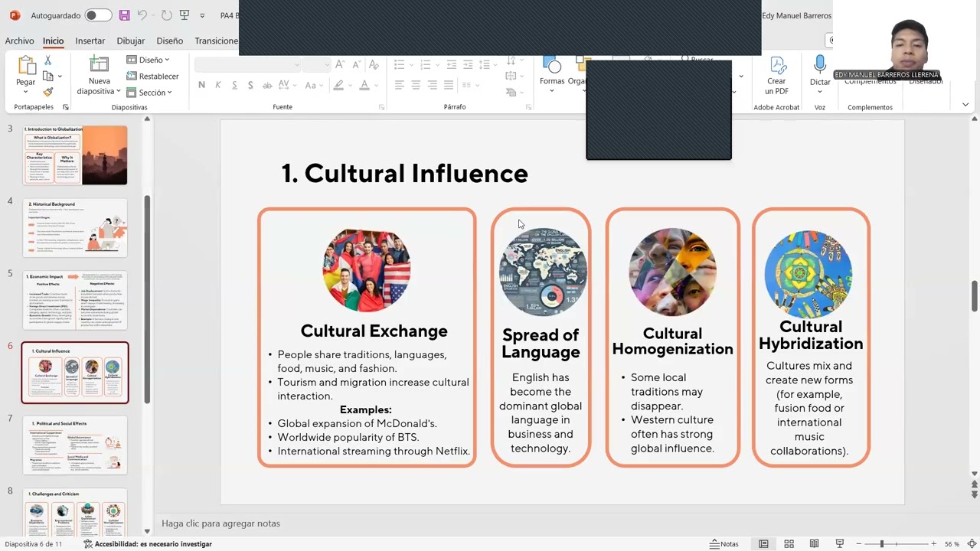
Task: Justify the paragraph text
Action: tap(449, 85)
